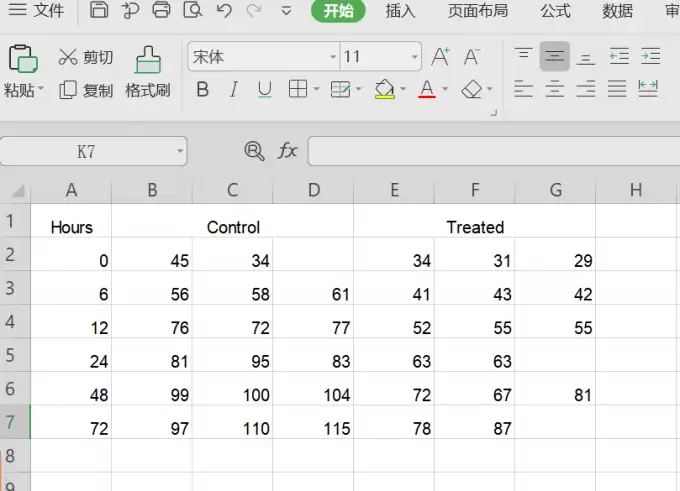The height and width of the screenshot is (491, 680).
Task: Click the 复制 copy button
Action: [x=86, y=90]
